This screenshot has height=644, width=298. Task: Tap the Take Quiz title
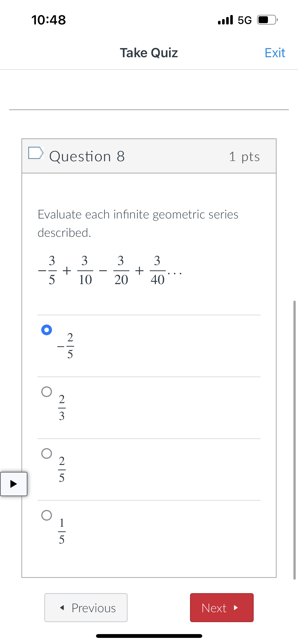[149, 53]
